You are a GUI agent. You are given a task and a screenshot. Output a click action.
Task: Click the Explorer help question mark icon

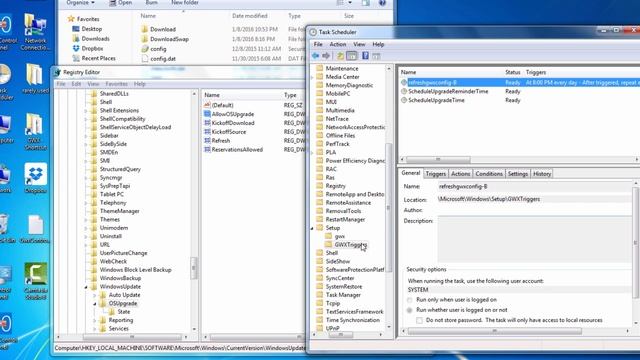click(382, 3)
